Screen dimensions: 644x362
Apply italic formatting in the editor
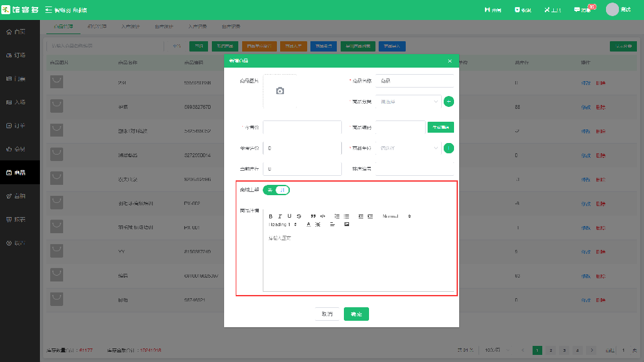pyautogui.click(x=280, y=216)
